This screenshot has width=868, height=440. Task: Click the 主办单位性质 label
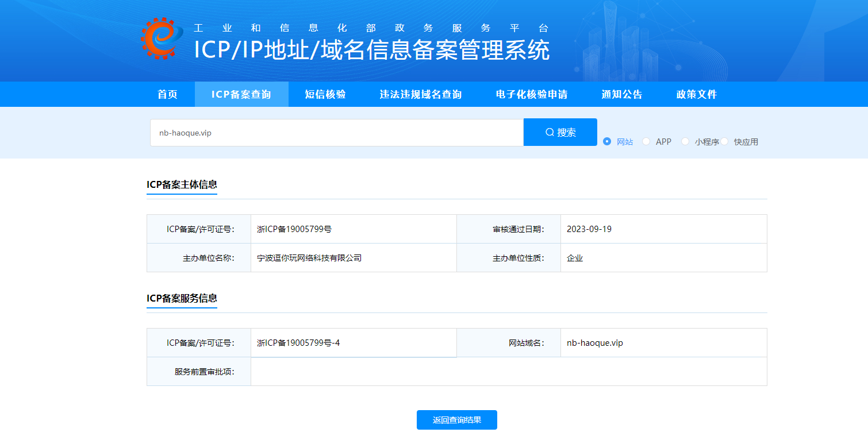pyautogui.click(x=519, y=258)
